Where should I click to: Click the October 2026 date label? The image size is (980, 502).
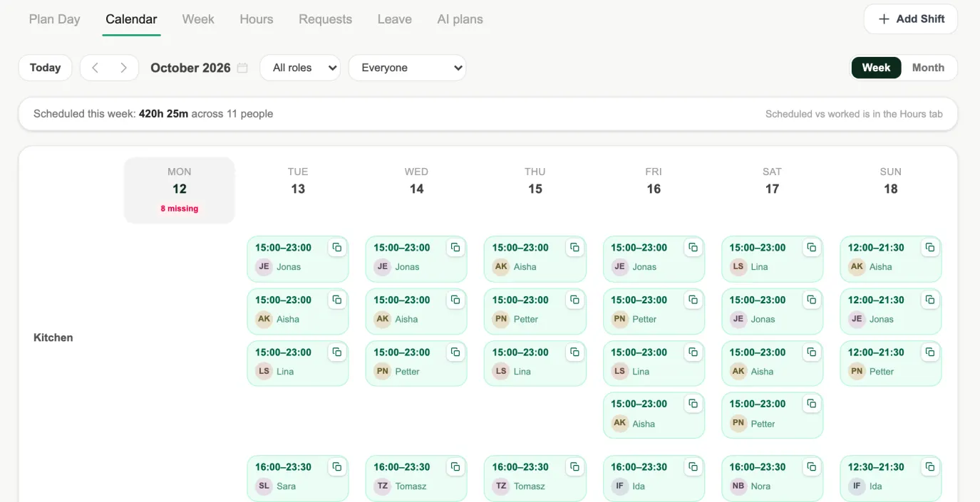click(190, 68)
